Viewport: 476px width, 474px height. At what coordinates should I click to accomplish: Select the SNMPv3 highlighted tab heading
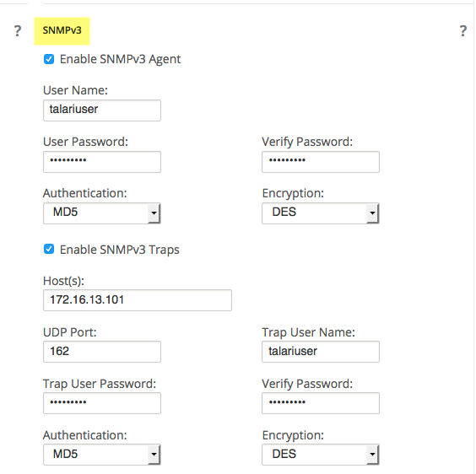coord(62,30)
